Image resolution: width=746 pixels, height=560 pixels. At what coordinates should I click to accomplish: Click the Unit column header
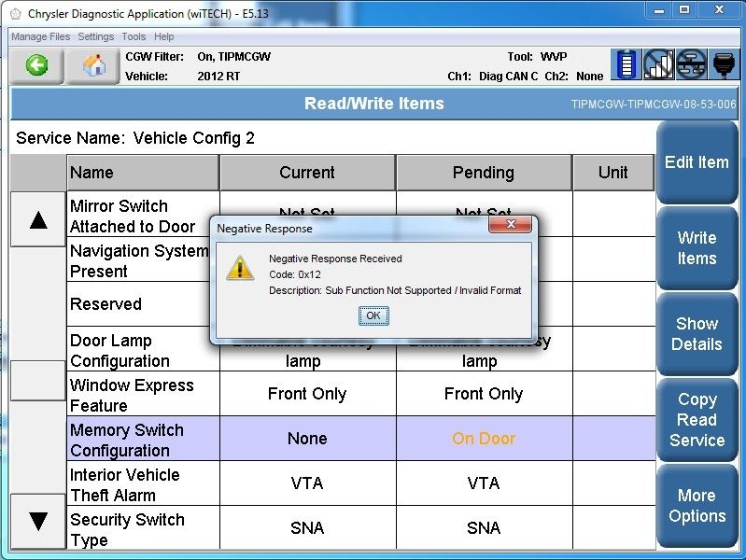tap(612, 173)
